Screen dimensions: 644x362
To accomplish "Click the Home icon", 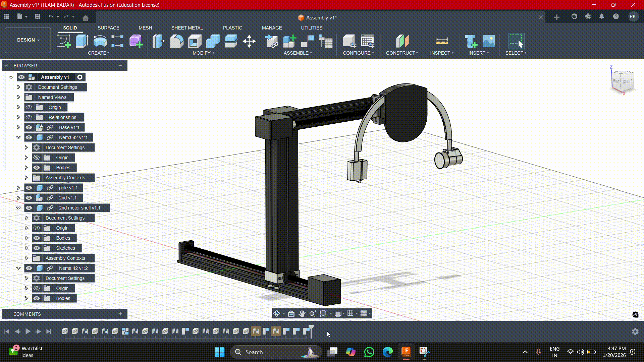I will (x=86, y=18).
